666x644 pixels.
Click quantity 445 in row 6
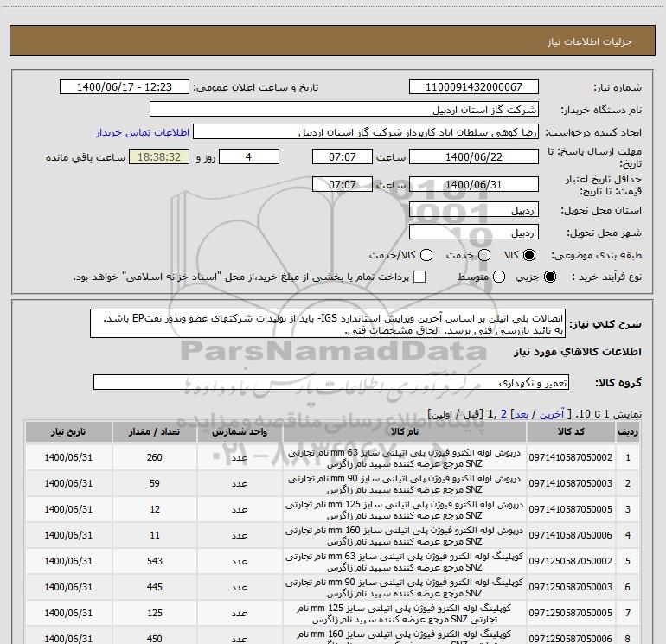pos(155,587)
